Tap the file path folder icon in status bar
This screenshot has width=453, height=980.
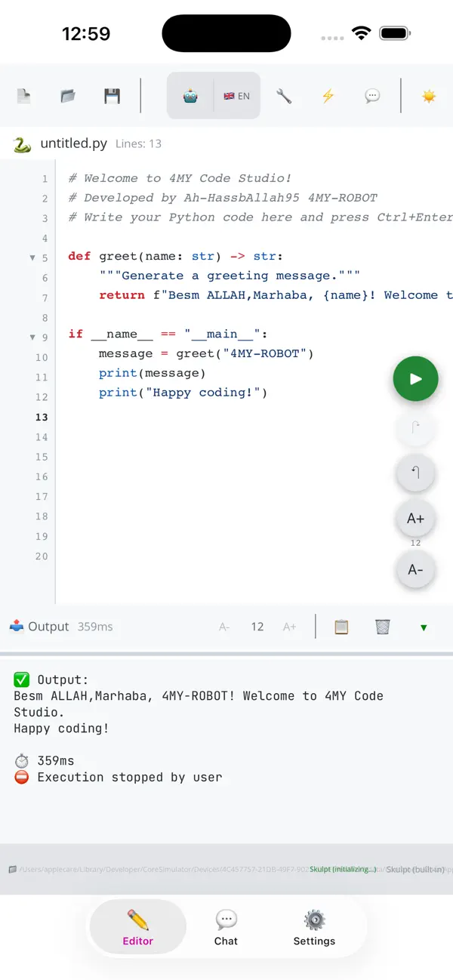point(12,869)
